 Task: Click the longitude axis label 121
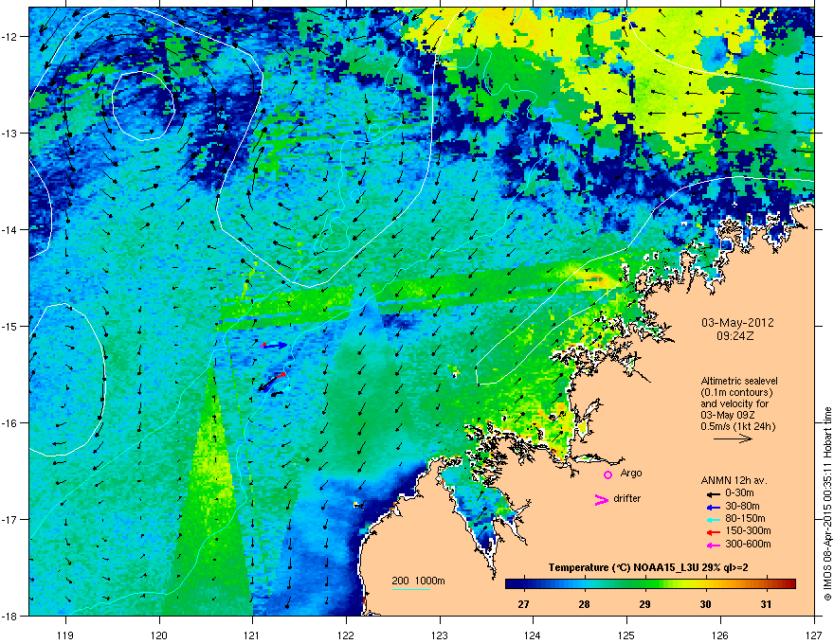coord(253,635)
